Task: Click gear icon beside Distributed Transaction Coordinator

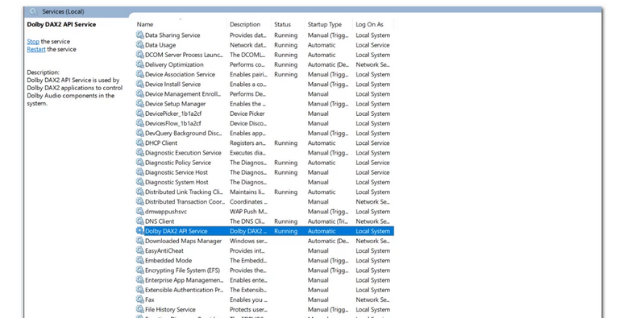Action: [x=140, y=202]
